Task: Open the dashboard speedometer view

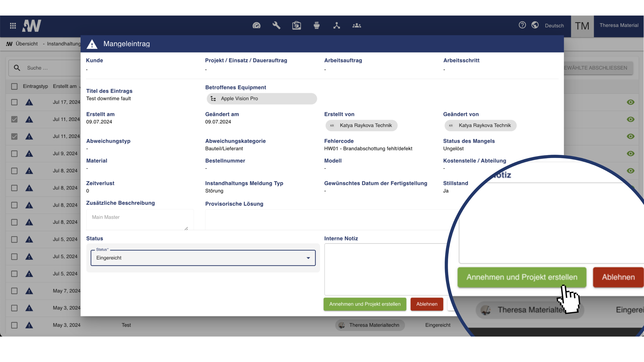Action: [256, 26]
